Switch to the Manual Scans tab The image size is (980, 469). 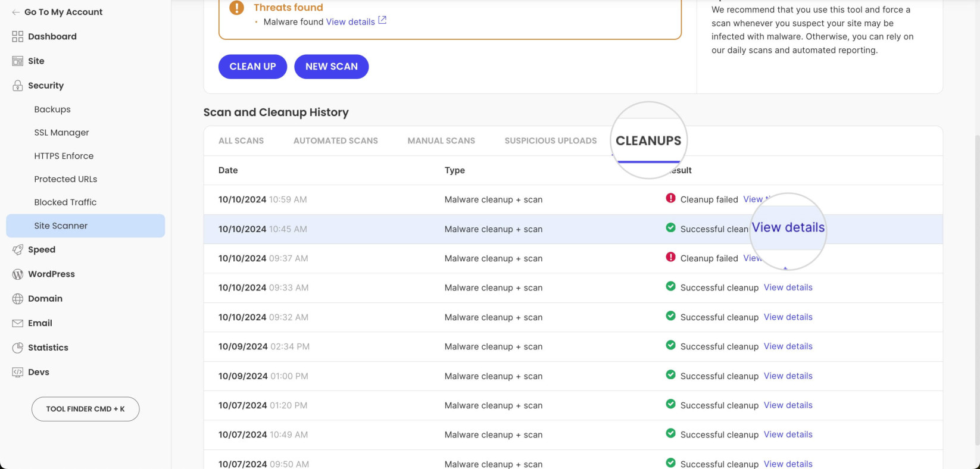click(x=441, y=141)
